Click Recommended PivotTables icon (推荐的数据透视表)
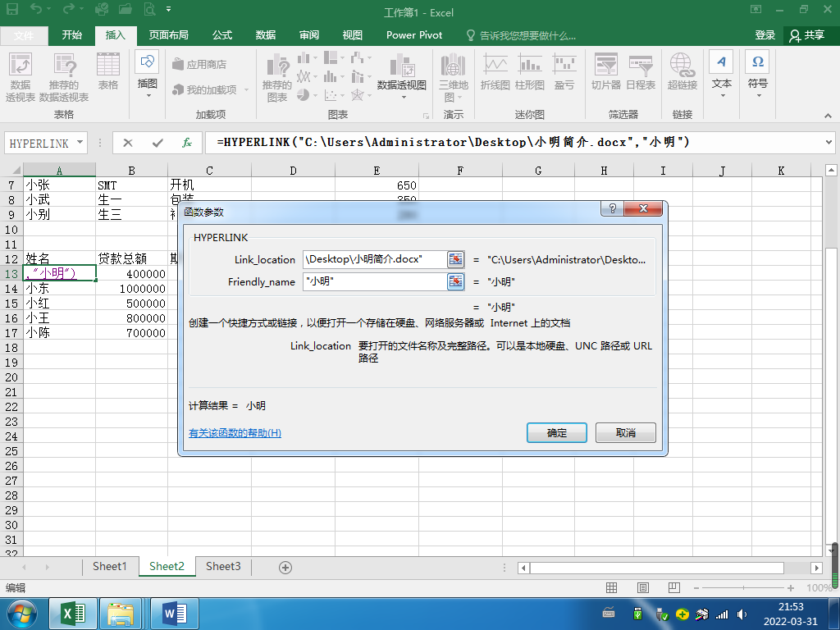 (x=64, y=76)
